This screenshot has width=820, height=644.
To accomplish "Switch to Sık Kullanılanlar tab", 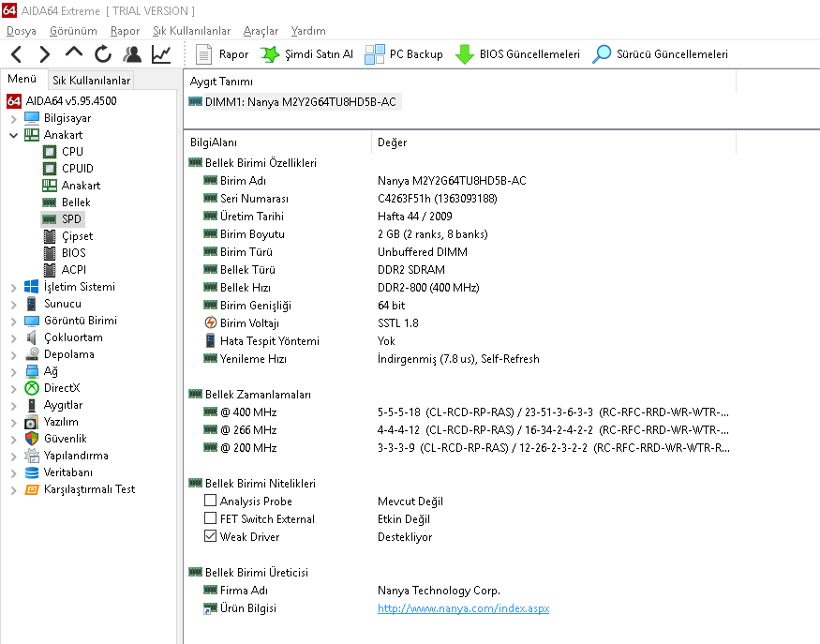I will (91, 81).
